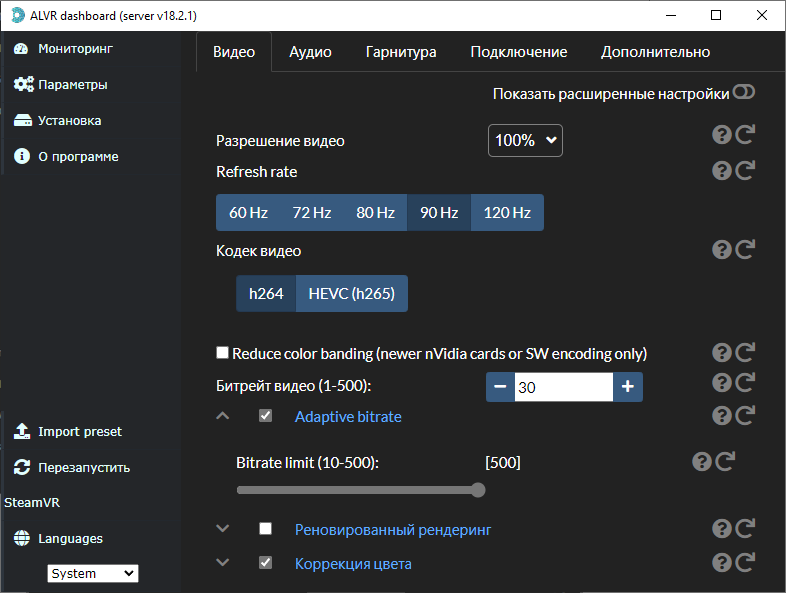This screenshot has height=593, width=786.
Task: Click the Adaptive bitrate link
Action: (348, 417)
